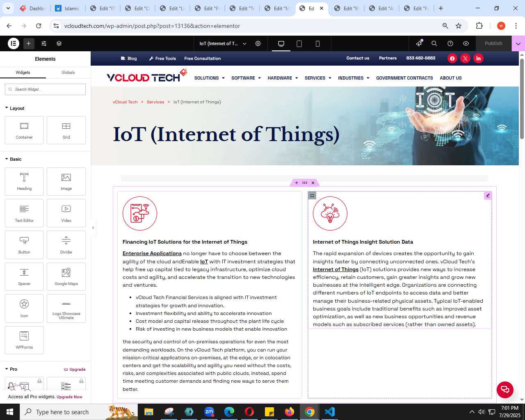
Task: Switch to mobile preview mode
Action: [x=317, y=43]
